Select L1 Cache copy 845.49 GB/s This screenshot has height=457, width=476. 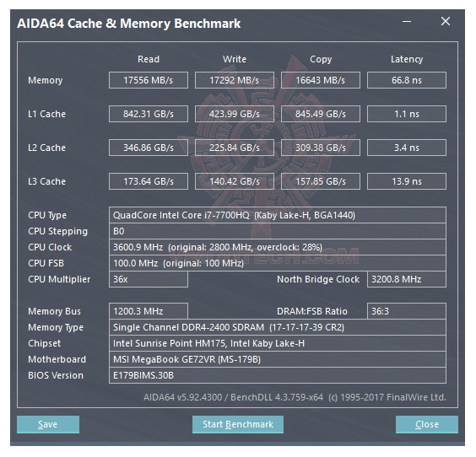coord(321,114)
